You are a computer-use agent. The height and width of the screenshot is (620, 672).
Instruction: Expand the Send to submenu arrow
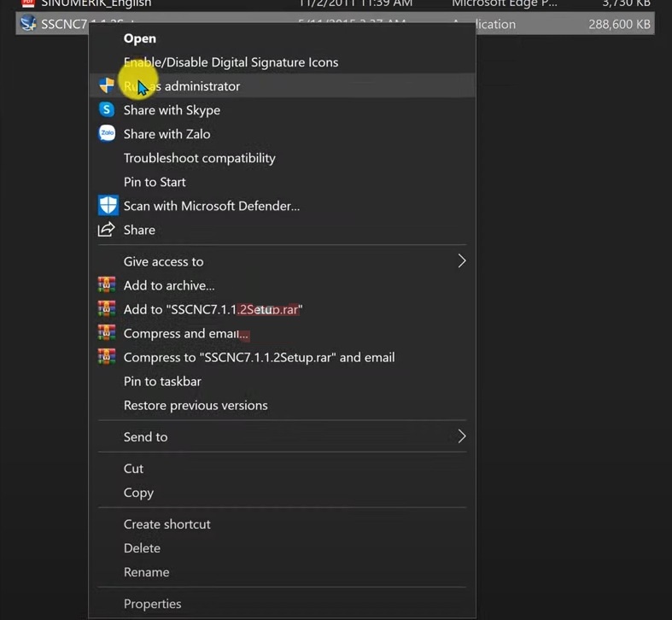coord(461,436)
